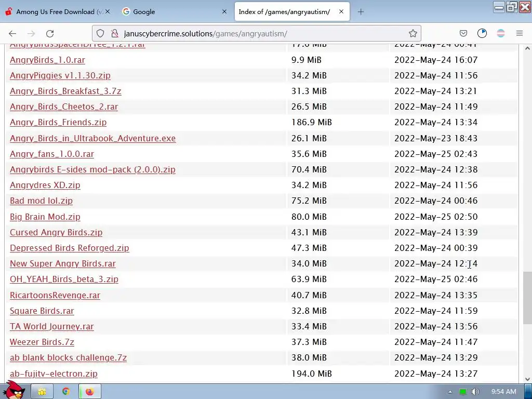Click OH_YEAH_Birds_beta_3.zip link
Screen dimensions: 532x399
click(64, 279)
